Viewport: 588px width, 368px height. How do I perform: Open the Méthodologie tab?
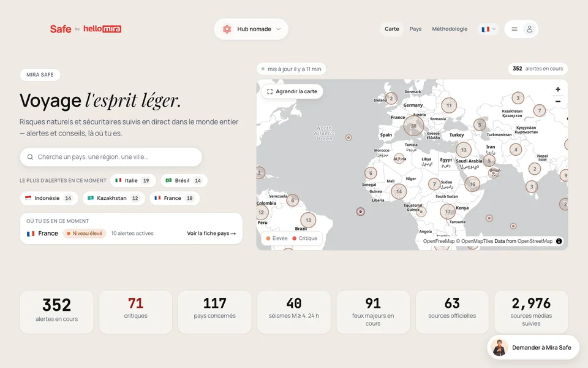click(x=450, y=29)
